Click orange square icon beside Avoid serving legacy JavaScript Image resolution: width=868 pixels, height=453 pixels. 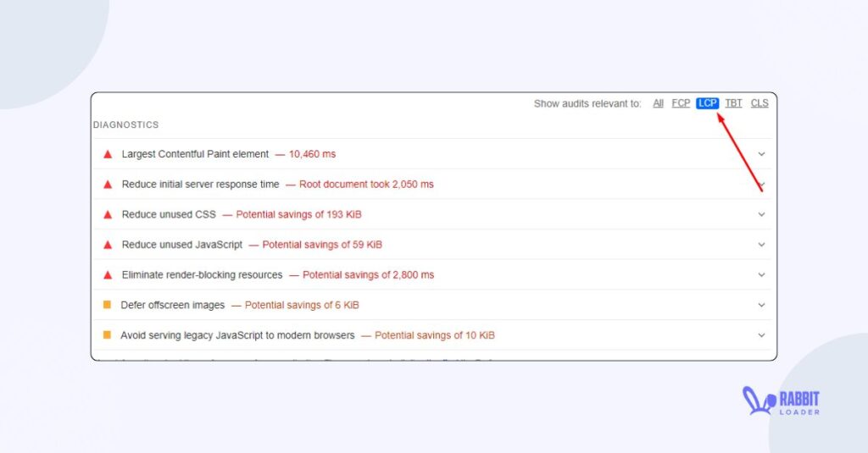click(x=108, y=334)
